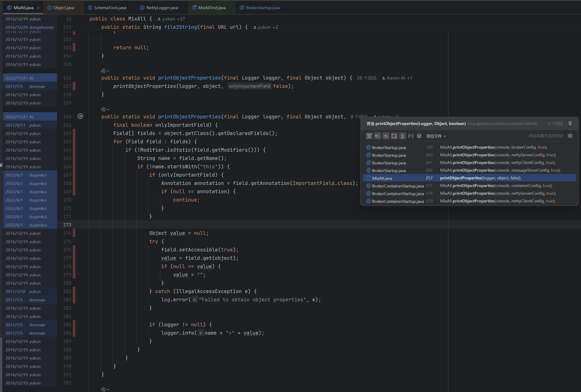Click blame annotation '2017/8/11 yukon' at line 261

pyautogui.click(x=30, y=125)
